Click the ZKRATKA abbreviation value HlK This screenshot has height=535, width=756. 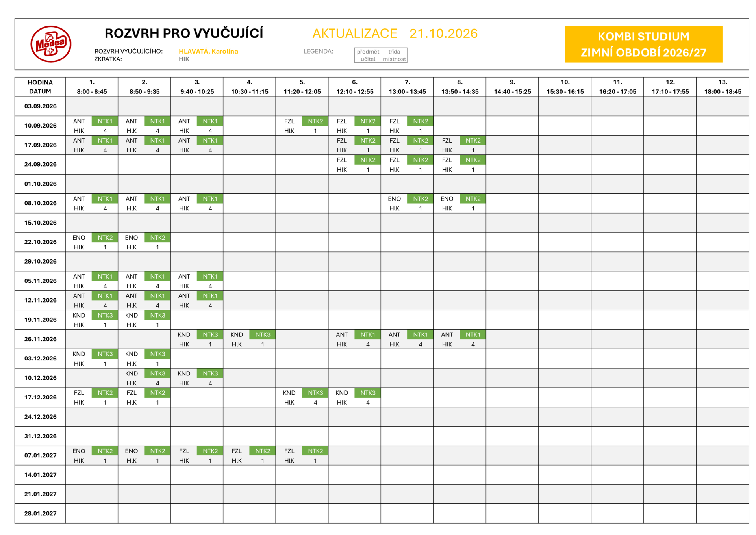pos(184,59)
